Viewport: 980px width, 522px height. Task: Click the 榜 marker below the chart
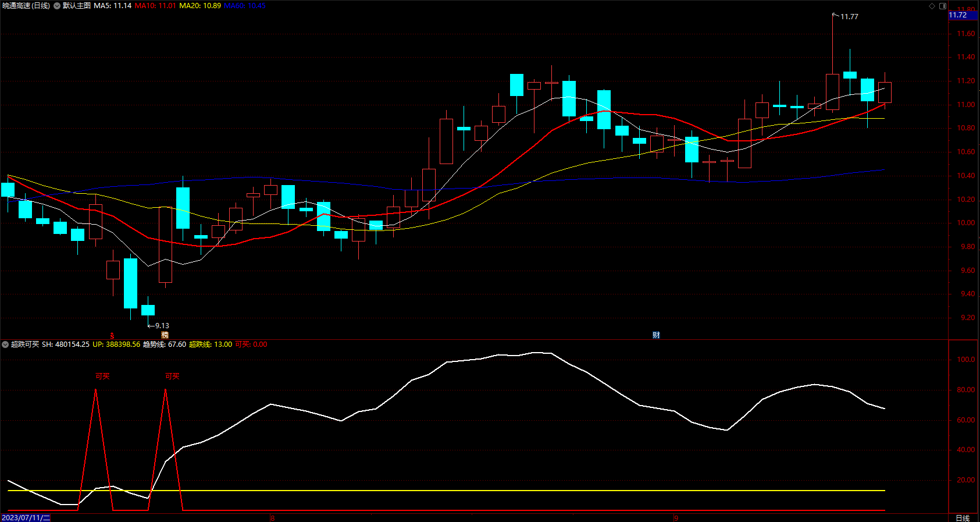click(165, 335)
